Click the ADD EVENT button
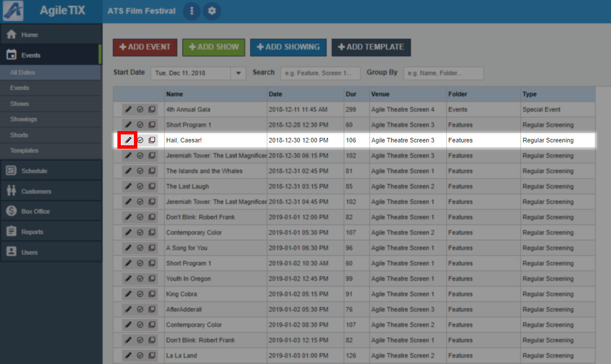Viewport: 611px width, 364px height. click(x=145, y=47)
